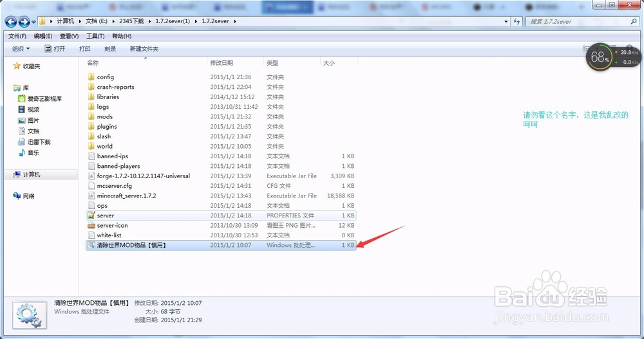
Task: Open the 文档 library
Action: pos(29,131)
